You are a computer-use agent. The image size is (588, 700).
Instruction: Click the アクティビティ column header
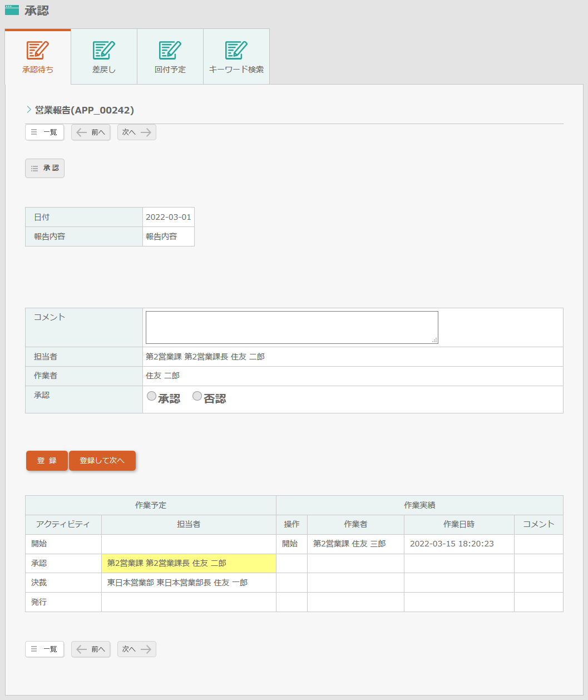click(x=63, y=525)
